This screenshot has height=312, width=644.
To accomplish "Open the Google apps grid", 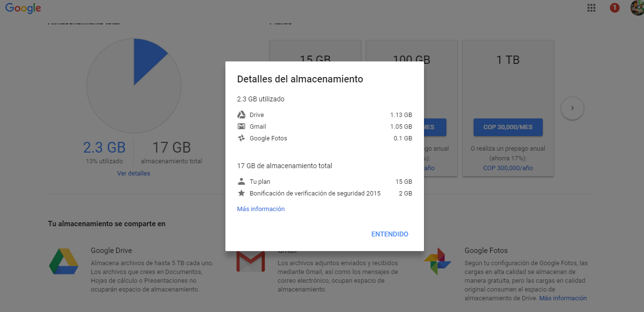I will [591, 7].
